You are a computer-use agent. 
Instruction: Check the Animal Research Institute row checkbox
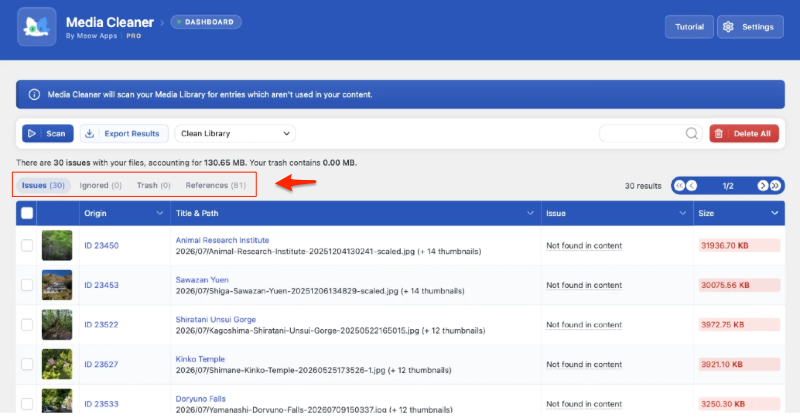click(27, 245)
